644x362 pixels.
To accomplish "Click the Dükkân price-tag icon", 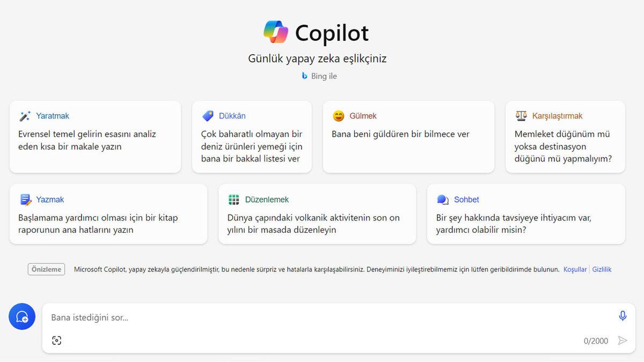I will tap(208, 115).
